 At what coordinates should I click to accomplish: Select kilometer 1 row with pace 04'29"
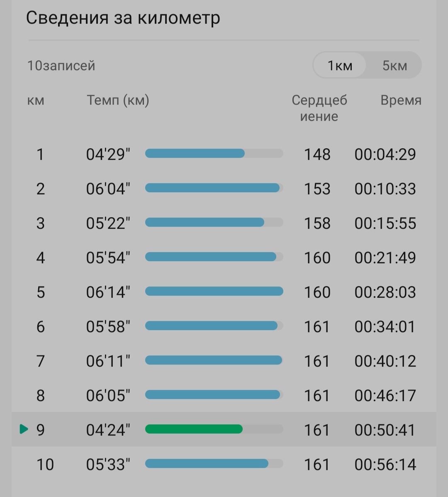point(224,154)
